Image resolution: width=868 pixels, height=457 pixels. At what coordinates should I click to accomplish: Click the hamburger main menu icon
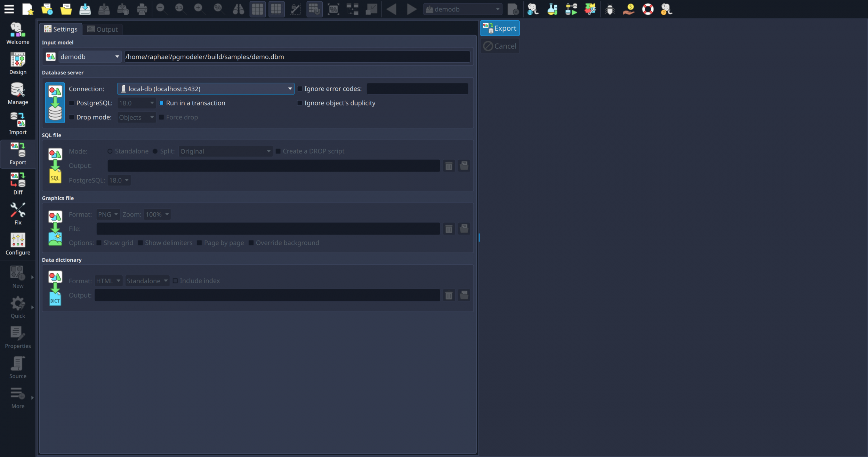tap(9, 9)
